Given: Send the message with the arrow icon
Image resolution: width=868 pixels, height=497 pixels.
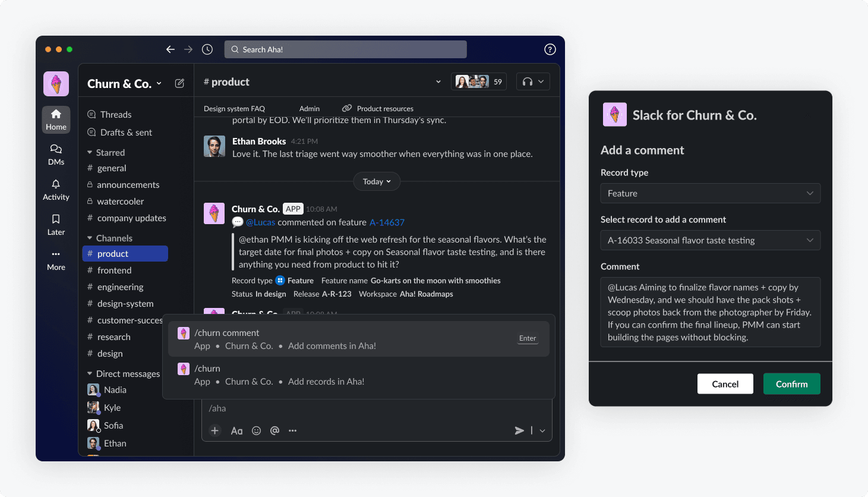Looking at the screenshot, I should point(519,430).
